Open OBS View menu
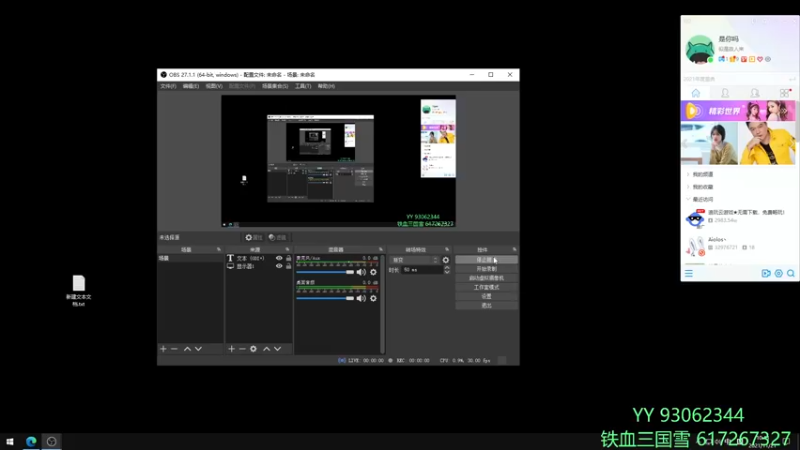The height and width of the screenshot is (450, 800). [214, 86]
